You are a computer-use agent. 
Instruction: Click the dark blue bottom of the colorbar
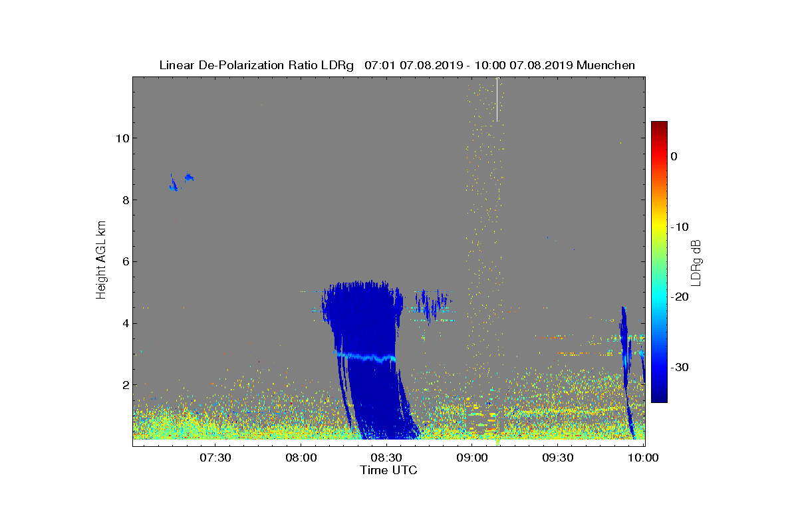(x=659, y=396)
